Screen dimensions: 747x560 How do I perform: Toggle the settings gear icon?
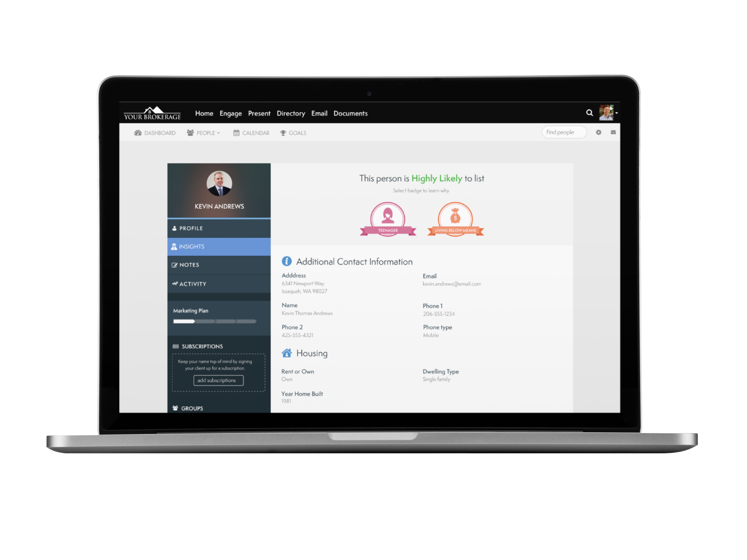tap(599, 133)
